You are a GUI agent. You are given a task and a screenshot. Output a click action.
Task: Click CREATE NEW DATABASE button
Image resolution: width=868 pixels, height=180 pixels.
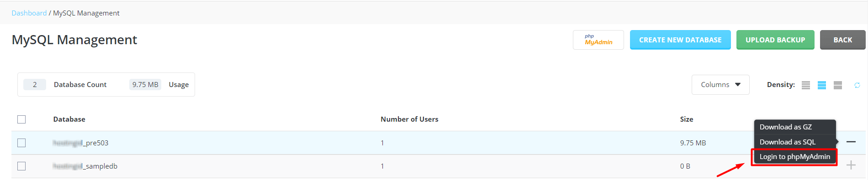(680, 40)
